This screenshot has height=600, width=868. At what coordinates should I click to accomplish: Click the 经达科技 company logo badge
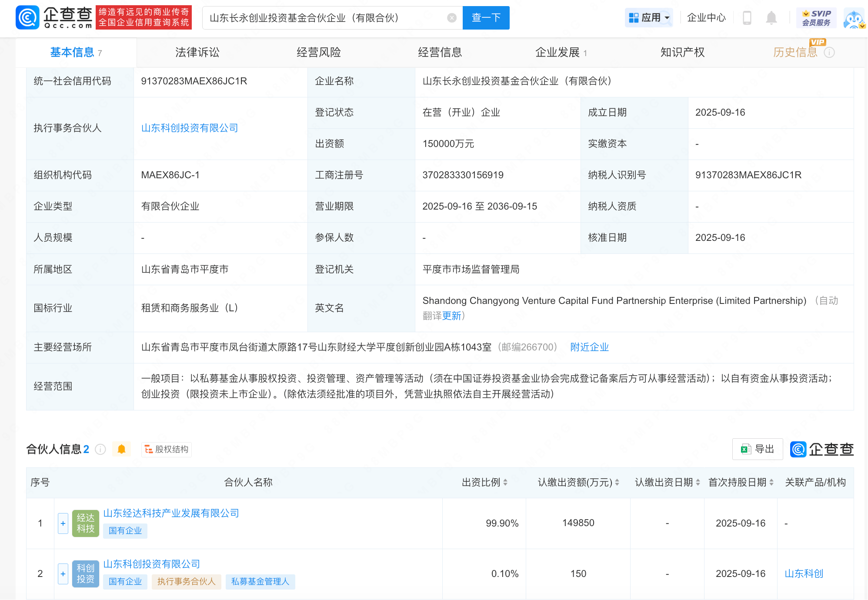86,523
